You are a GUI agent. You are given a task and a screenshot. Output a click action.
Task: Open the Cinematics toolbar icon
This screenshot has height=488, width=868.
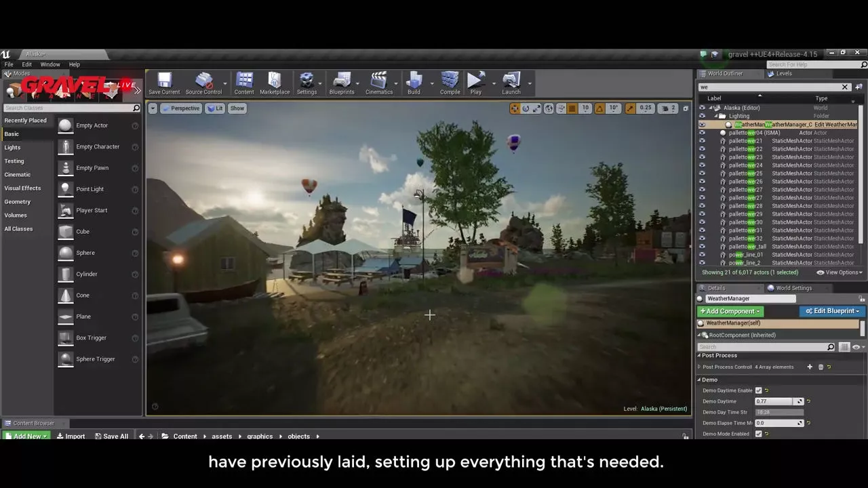[x=378, y=81]
